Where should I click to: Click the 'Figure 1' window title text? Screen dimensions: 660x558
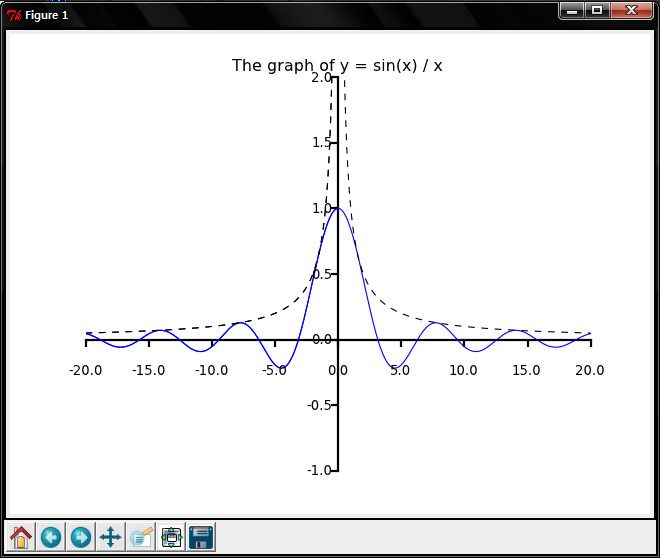point(46,16)
